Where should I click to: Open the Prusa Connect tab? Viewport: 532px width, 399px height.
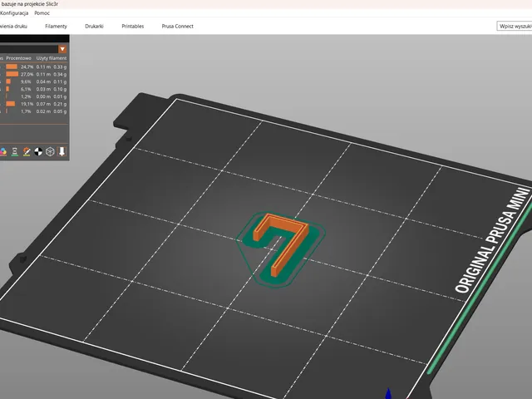point(177,26)
